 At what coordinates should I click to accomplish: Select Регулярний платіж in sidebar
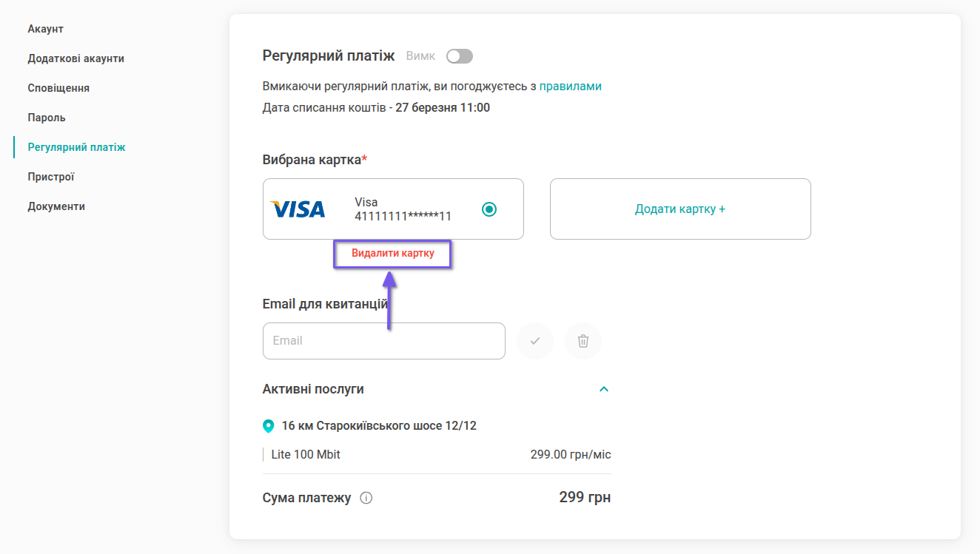click(77, 147)
